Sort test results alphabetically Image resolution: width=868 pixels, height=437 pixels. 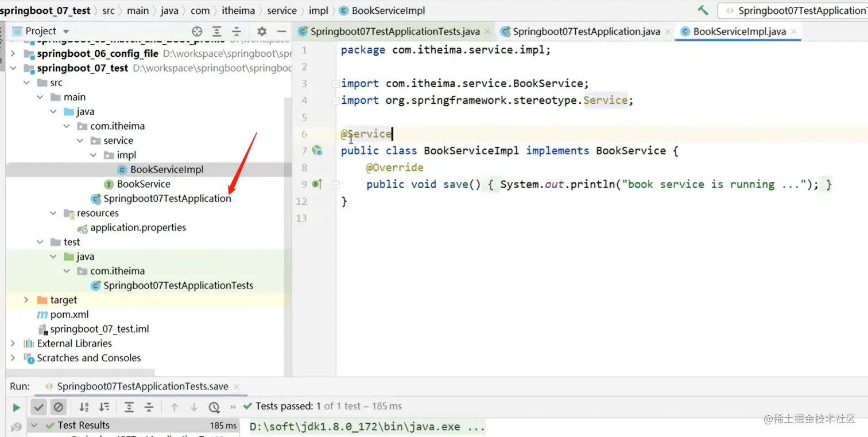tap(84, 407)
